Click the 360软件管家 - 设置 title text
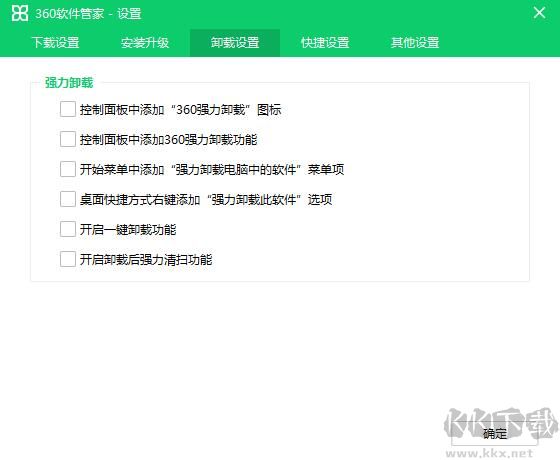The width and height of the screenshot is (560, 460). coord(88,14)
